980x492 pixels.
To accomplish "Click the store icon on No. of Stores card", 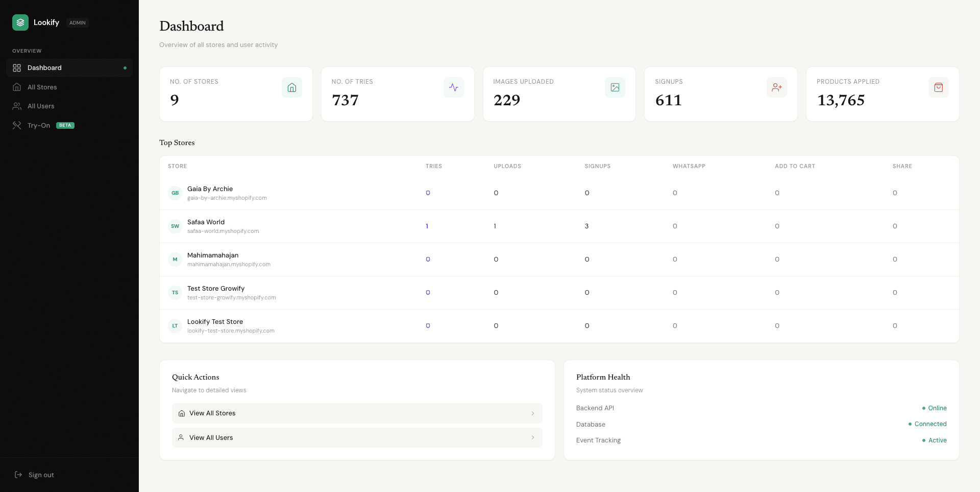I will (x=292, y=87).
